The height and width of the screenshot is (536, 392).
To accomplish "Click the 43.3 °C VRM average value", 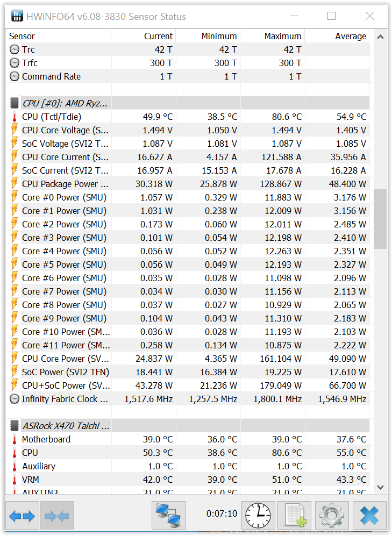I will 351,480.
